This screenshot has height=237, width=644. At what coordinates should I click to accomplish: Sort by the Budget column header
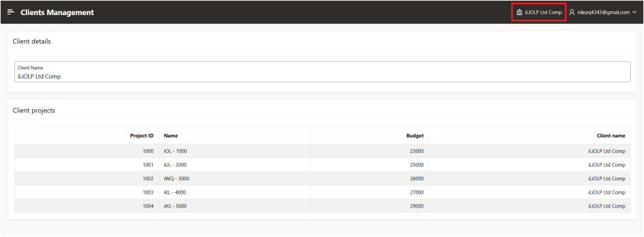tap(415, 136)
